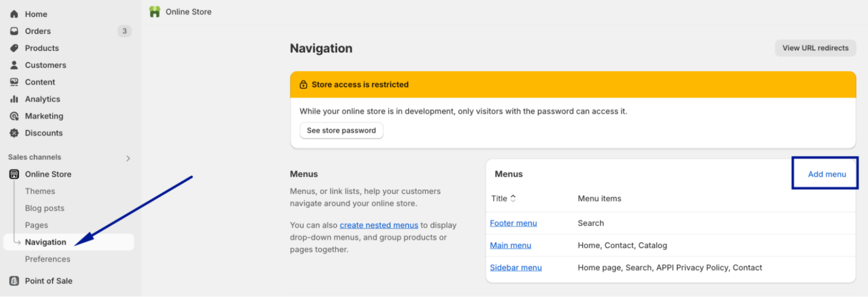Click the Discounts badge icon
This screenshot has width=868, height=297.
point(14,133)
